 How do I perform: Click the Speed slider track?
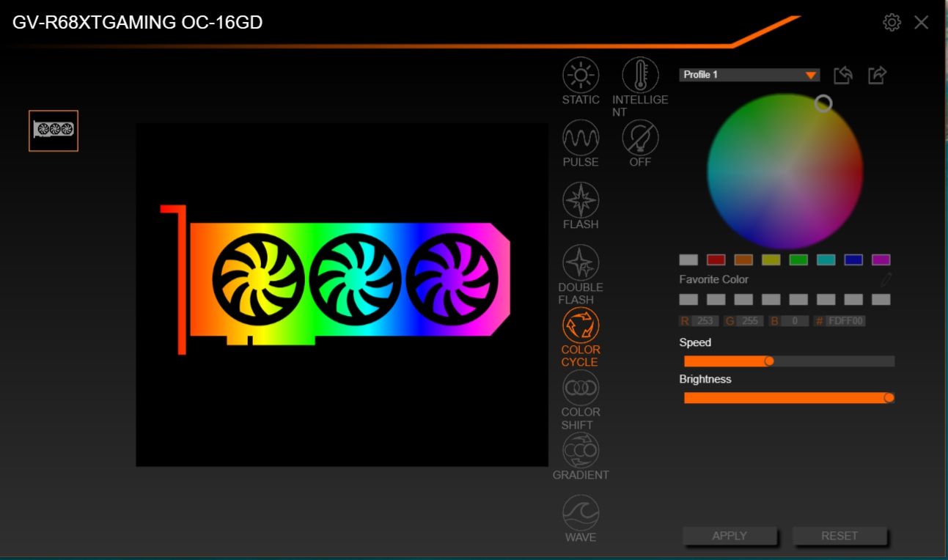click(x=789, y=361)
